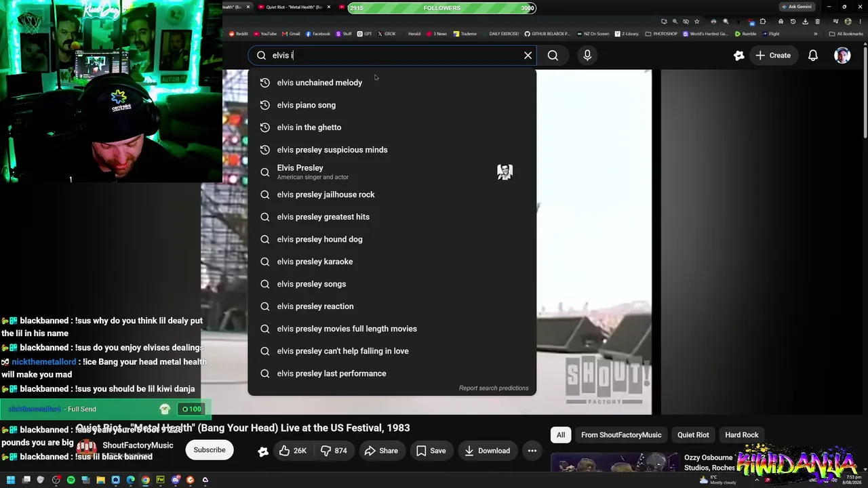Open the Rumble bookmark
This screenshot has width=868, height=488.
point(746,34)
